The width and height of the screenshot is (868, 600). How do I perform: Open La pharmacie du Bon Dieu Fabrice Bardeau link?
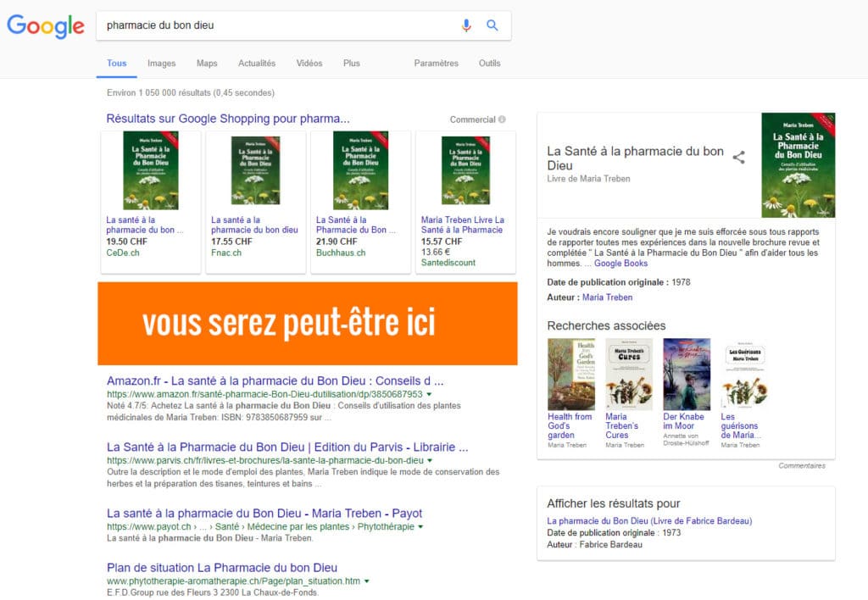click(649, 521)
